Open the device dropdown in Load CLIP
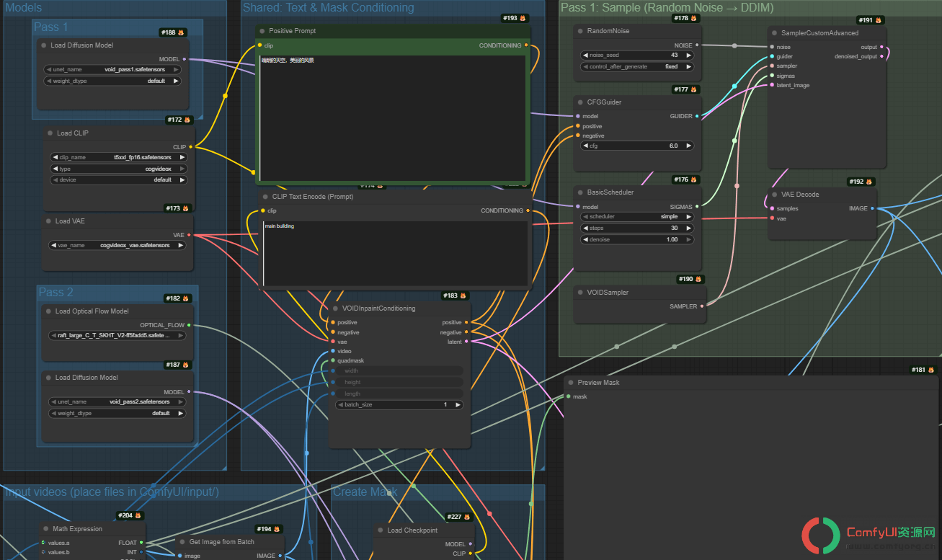 click(118, 179)
